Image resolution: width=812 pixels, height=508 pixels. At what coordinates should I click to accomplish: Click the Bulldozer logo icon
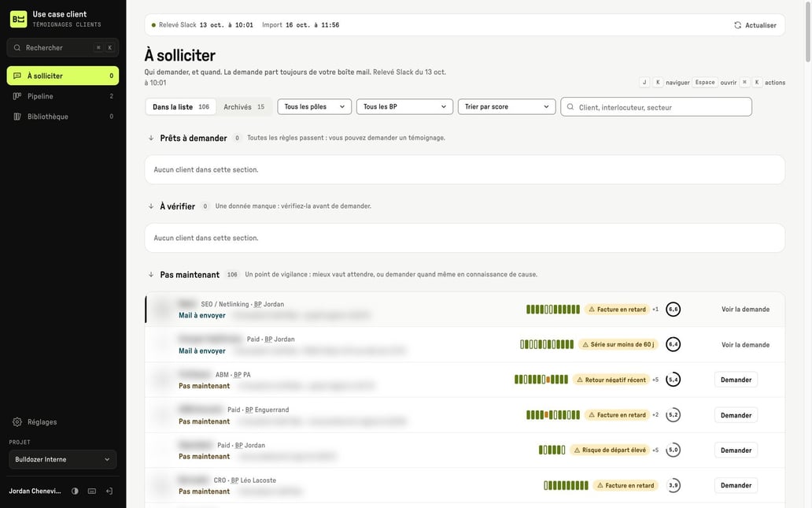coord(19,19)
